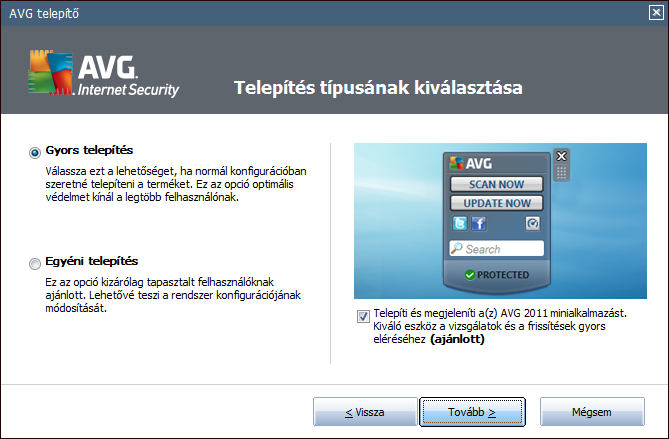Click SCAN NOW in the gadget preview
This screenshot has width=669, height=439.
[497, 184]
